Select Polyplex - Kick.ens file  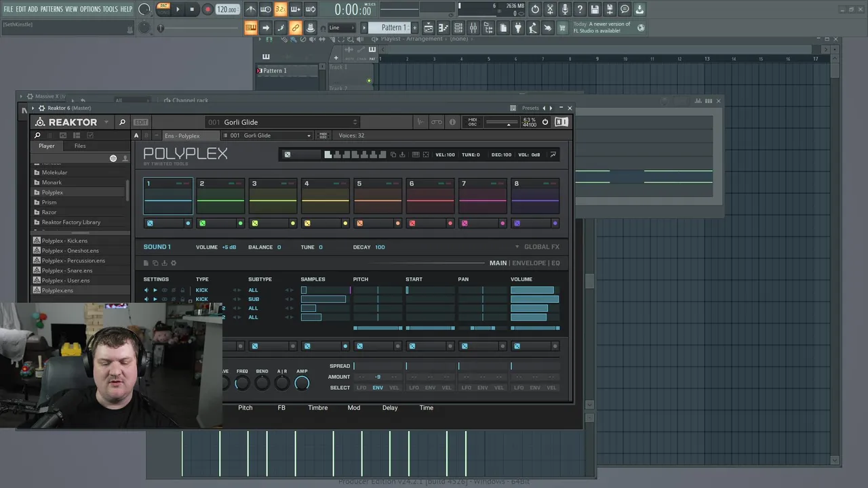click(64, 241)
